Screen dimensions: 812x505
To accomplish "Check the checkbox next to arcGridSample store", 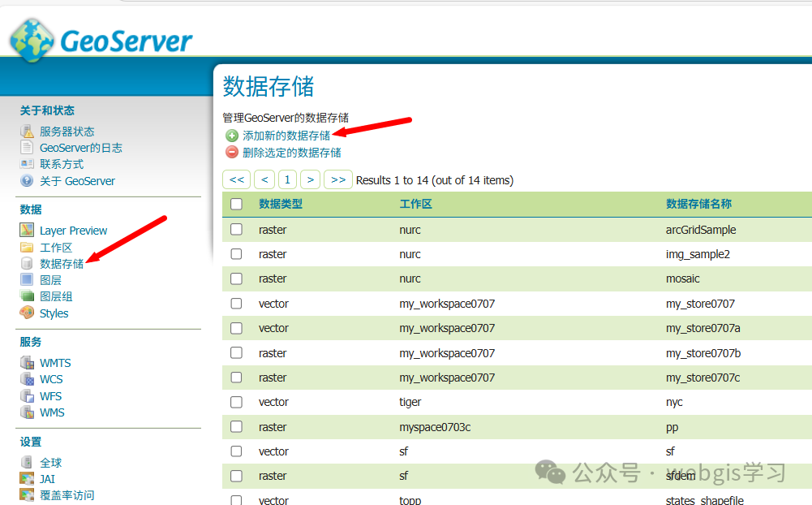I will 236,230.
